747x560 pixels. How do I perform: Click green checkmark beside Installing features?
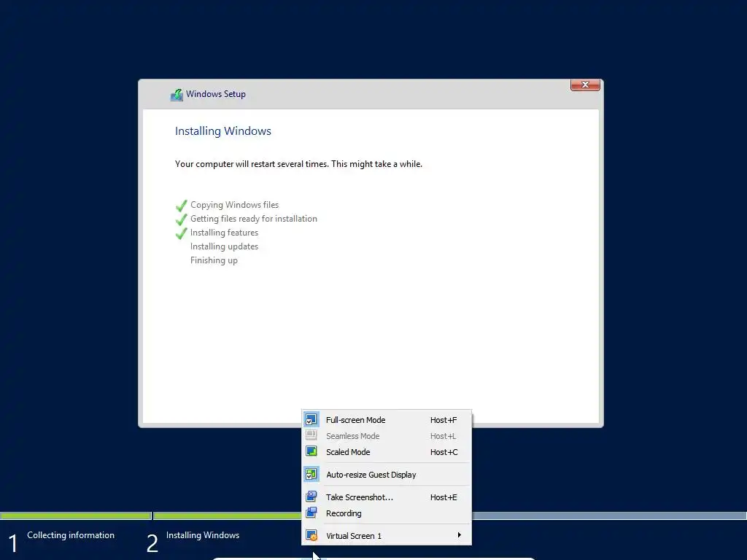point(181,233)
